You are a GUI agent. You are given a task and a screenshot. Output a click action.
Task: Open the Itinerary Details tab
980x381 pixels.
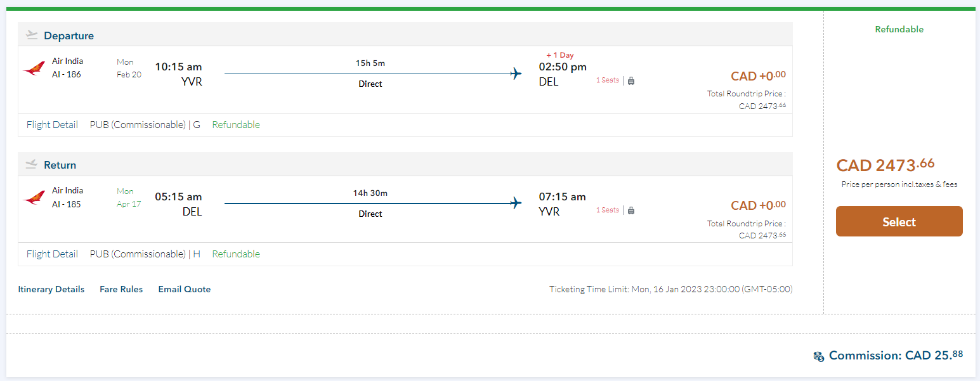pos(51,290)
